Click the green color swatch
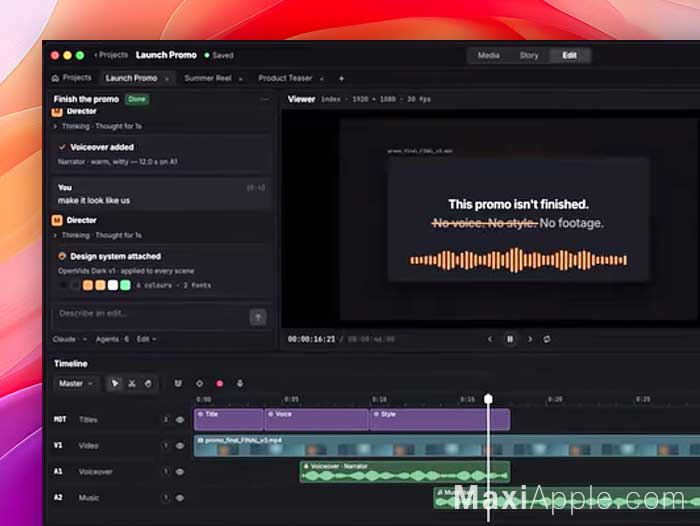The height and width of the screenshot is (526, 700). pyautogui.click(x=125, y=285)
